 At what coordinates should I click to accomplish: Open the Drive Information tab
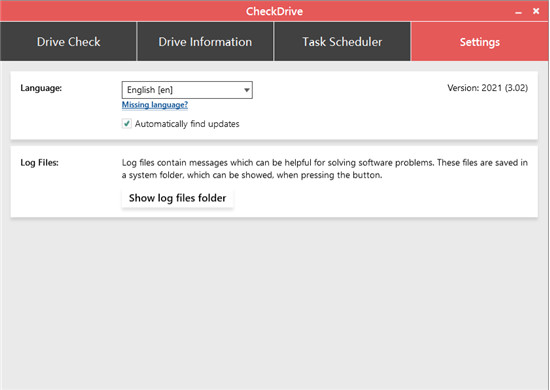tap(205, 42)
